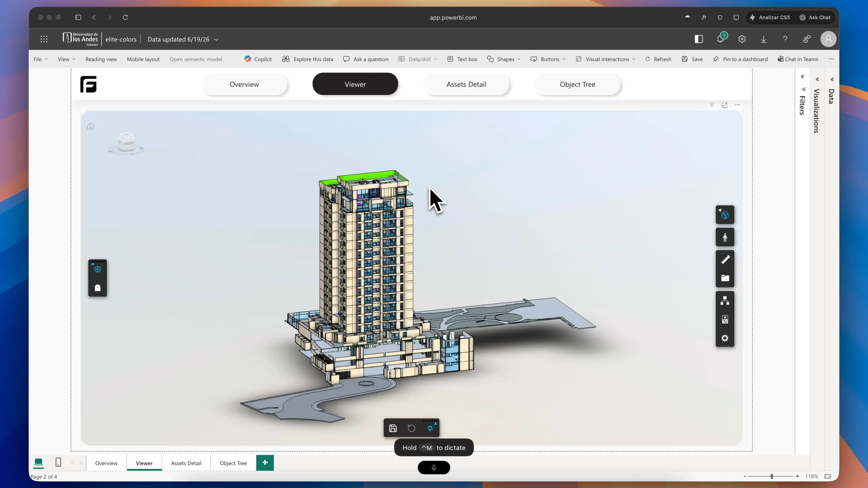This screenshot has height=488, width=868.
Task: Click the save icon in bottom viewer toolbar
Action: tap(393, 428)
